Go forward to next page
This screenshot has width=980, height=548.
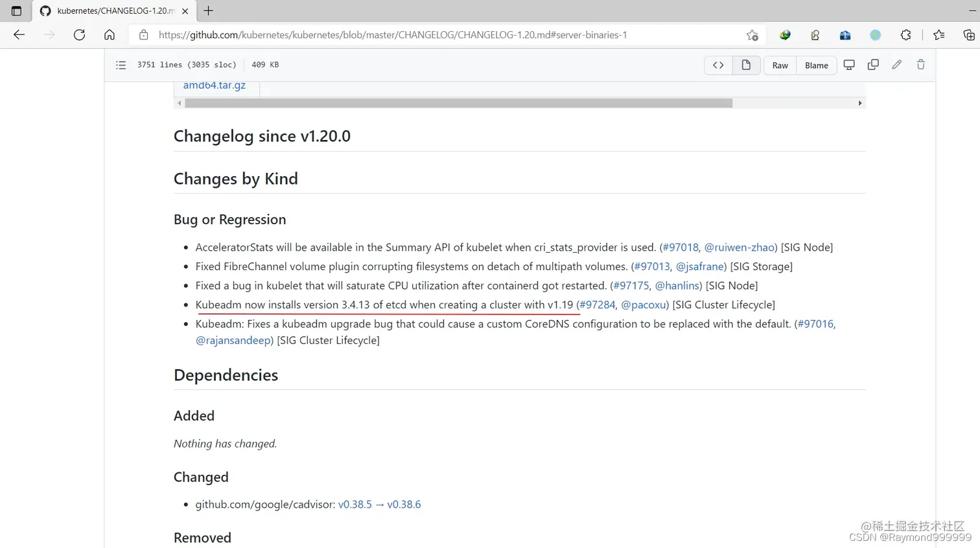point(49,35)
